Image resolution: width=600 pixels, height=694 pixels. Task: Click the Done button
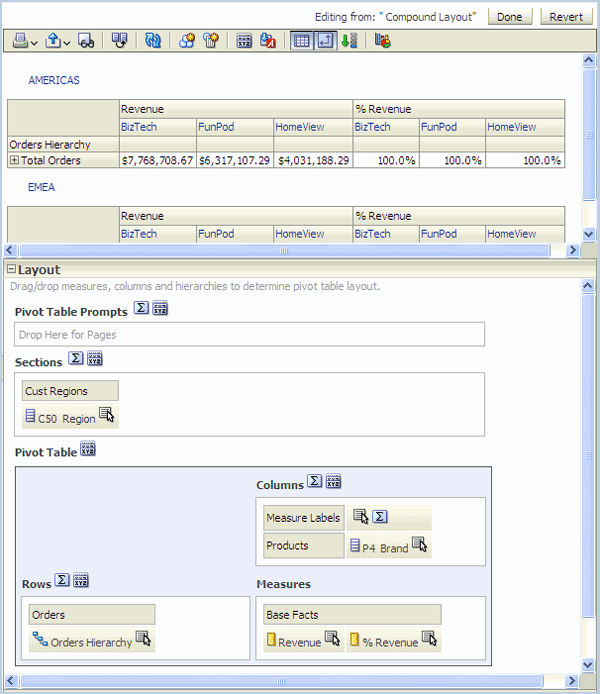coord(510,17)
